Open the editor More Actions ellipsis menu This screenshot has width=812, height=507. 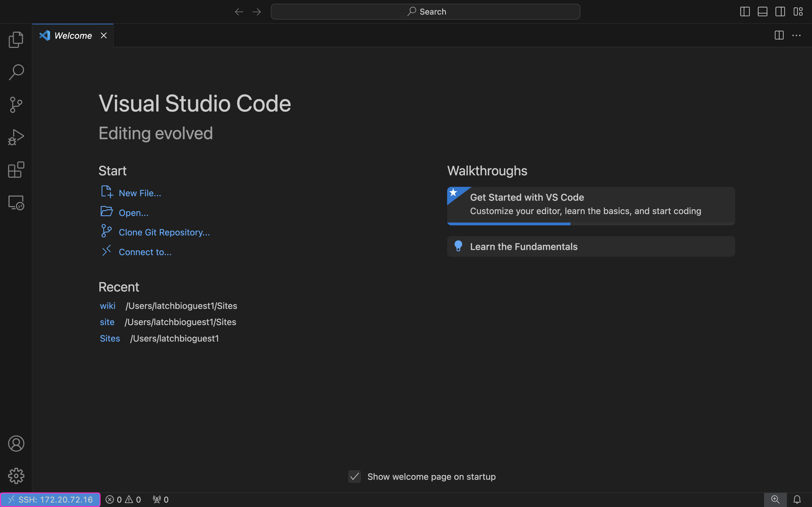click(x=796, y=35)
